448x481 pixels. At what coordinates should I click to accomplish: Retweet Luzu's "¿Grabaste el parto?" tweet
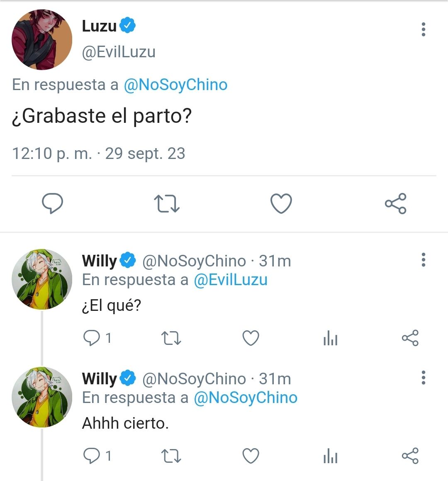[166, 203]
